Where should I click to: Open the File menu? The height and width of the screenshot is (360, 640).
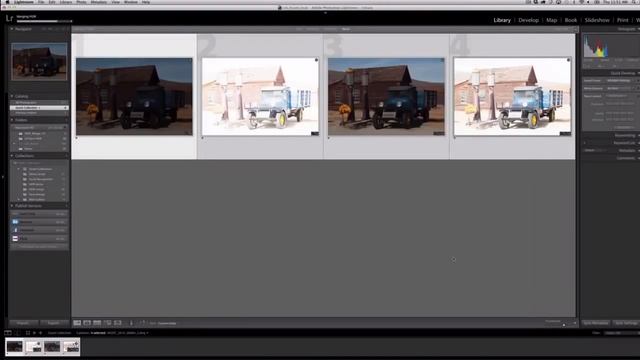click(x=41, y=2)
